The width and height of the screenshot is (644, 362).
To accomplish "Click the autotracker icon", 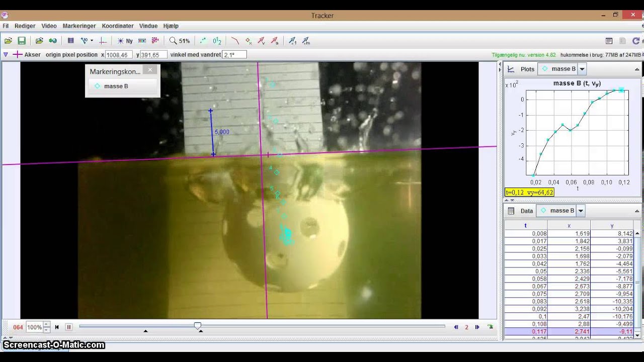I will click(155, 41).
